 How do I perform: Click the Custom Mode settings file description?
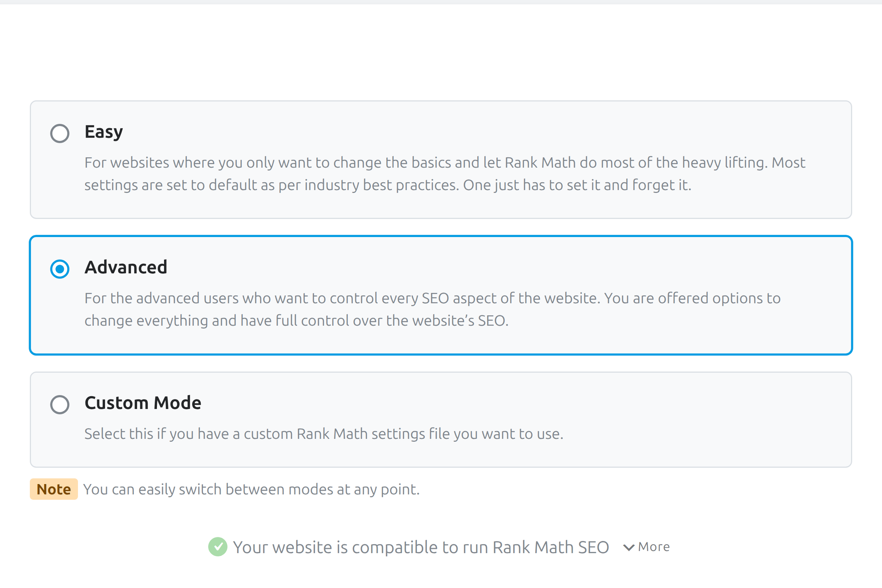pyautogui.click(x=324, y=434)
